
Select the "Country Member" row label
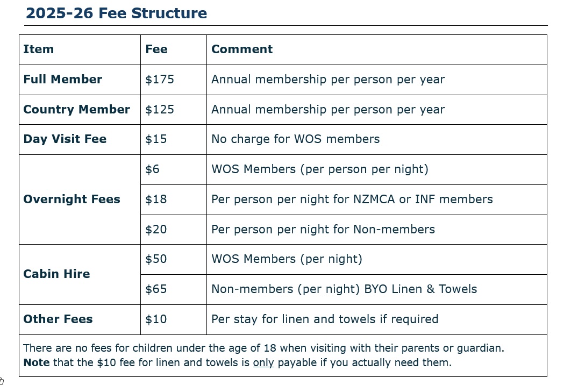(x=76, y=110)
